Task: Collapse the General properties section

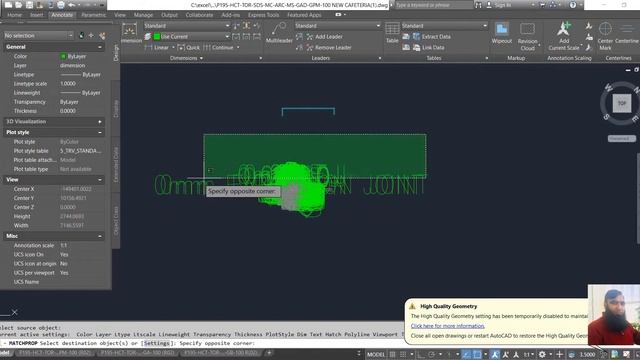Action: pyautogui.click(x=100, y=47)
